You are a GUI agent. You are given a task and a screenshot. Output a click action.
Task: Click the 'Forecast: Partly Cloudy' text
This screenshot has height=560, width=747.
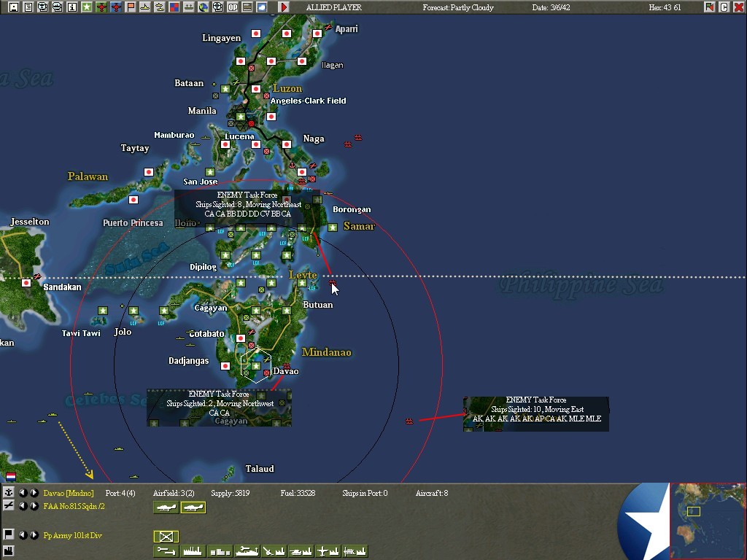458,7
